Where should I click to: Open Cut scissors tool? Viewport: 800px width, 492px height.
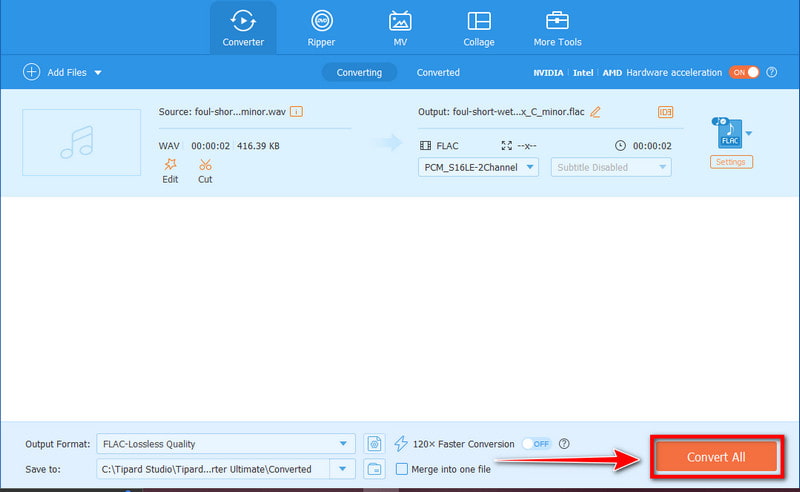[205, 165]
